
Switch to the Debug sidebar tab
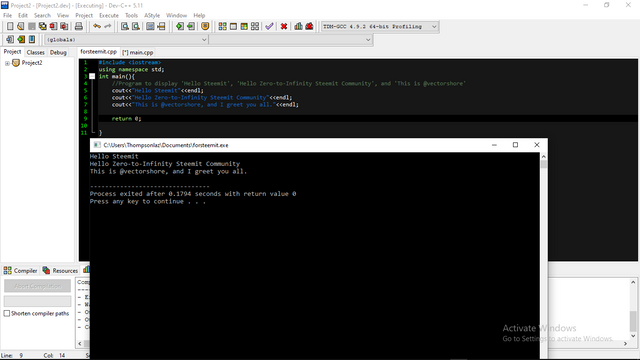tap(58, 52)
